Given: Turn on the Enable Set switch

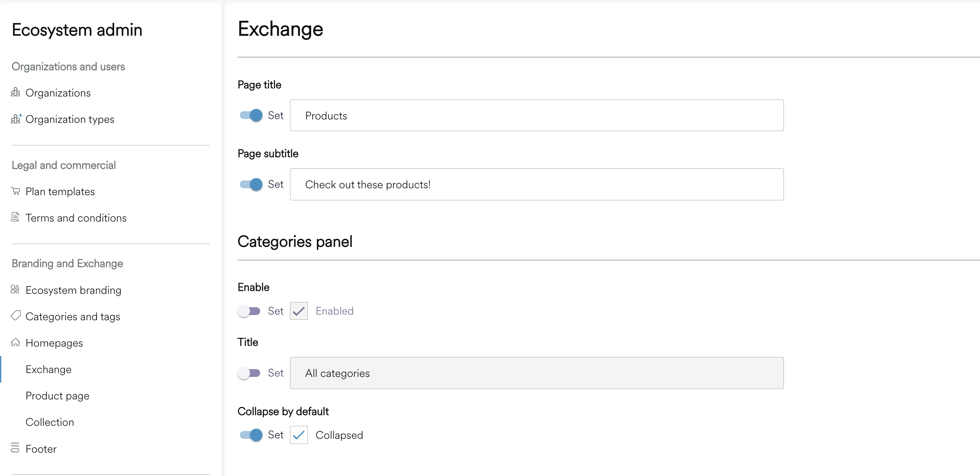Looking at the screenshot, I should click(249, 311).
